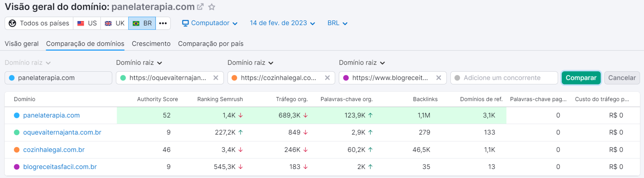The image size is (644, 178).
Task: Click blue color dot in panelaterapia.com field
Action: click(x=12, y=78)
